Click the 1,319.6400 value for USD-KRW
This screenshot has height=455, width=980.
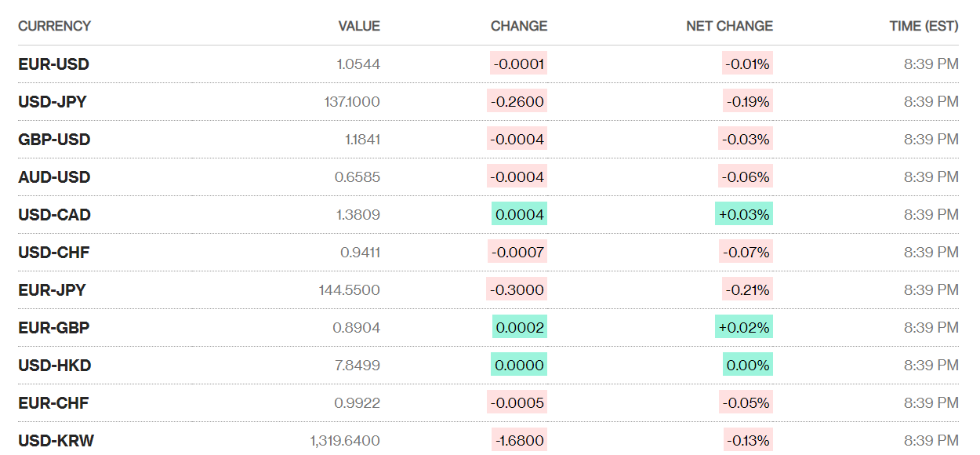click(x=345, y=441)
